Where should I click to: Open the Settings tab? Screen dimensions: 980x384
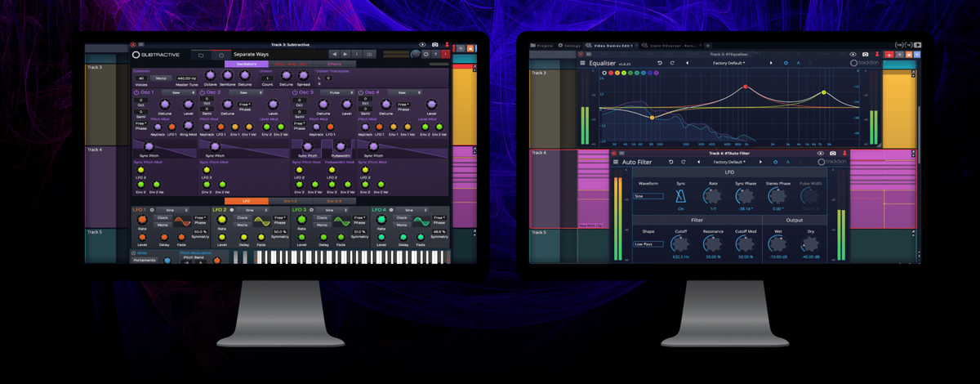coord(569,45)
